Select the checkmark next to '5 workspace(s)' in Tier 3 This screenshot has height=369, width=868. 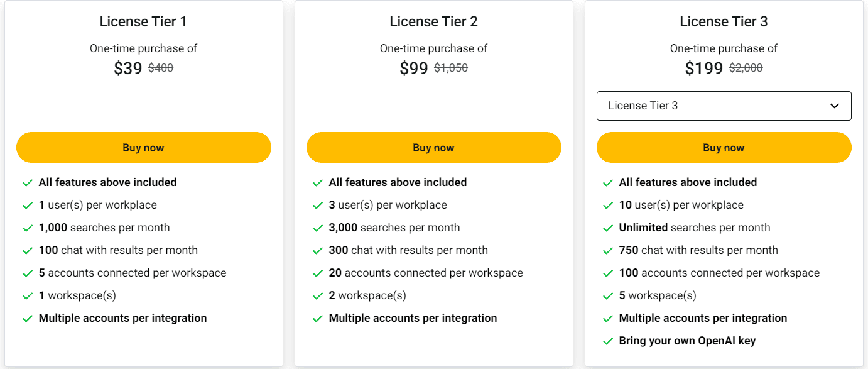pyautogui.click(x=608, y=295)
